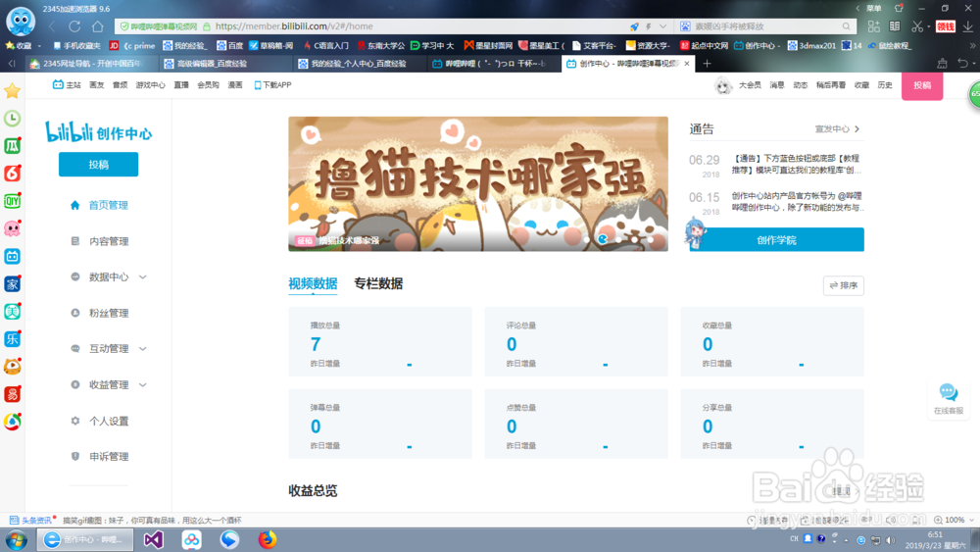Open the 稍后再看 link

click(x=831, y=85)
